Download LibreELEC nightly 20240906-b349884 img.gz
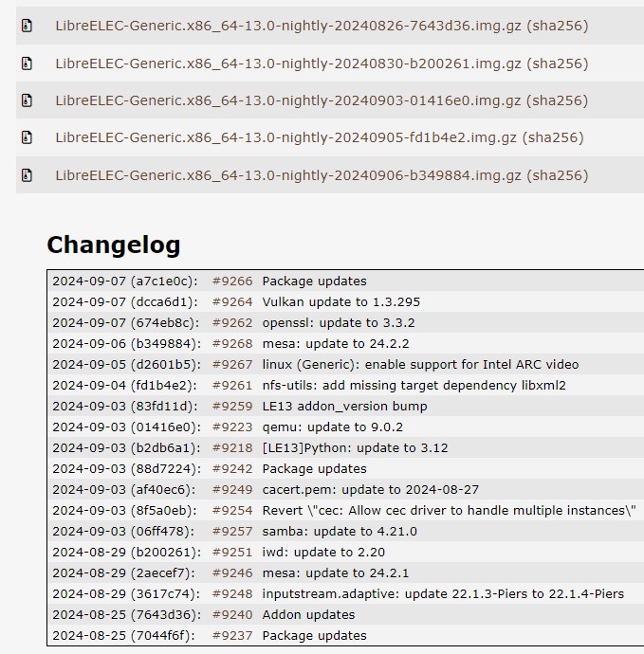644x654 pixels. point(287,175)
